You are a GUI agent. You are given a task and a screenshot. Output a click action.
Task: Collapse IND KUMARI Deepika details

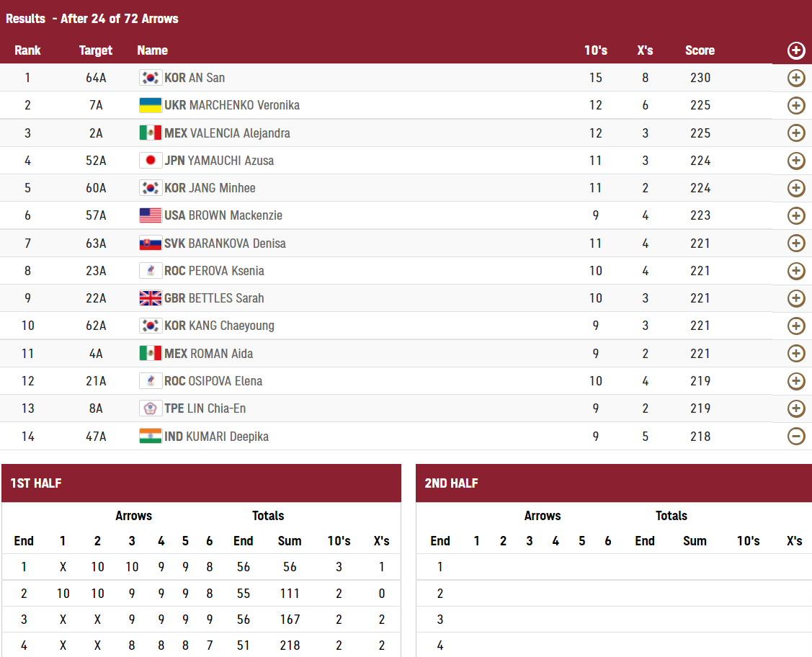796,436
